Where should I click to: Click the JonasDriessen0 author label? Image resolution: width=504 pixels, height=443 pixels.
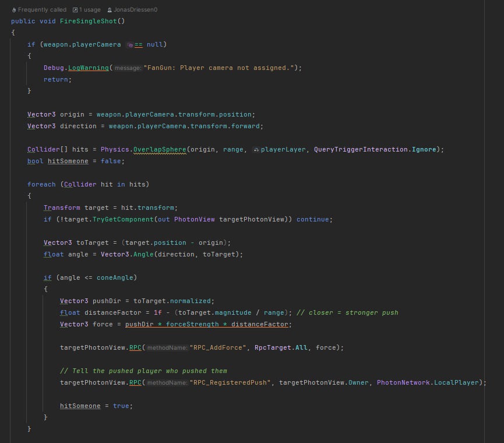(x=135, y=9)
